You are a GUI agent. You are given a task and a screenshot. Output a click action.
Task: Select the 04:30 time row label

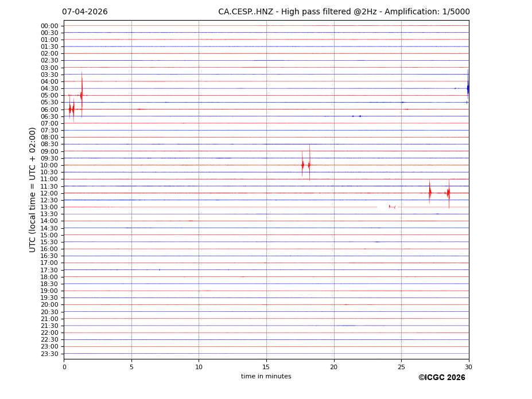coord(49,88)
